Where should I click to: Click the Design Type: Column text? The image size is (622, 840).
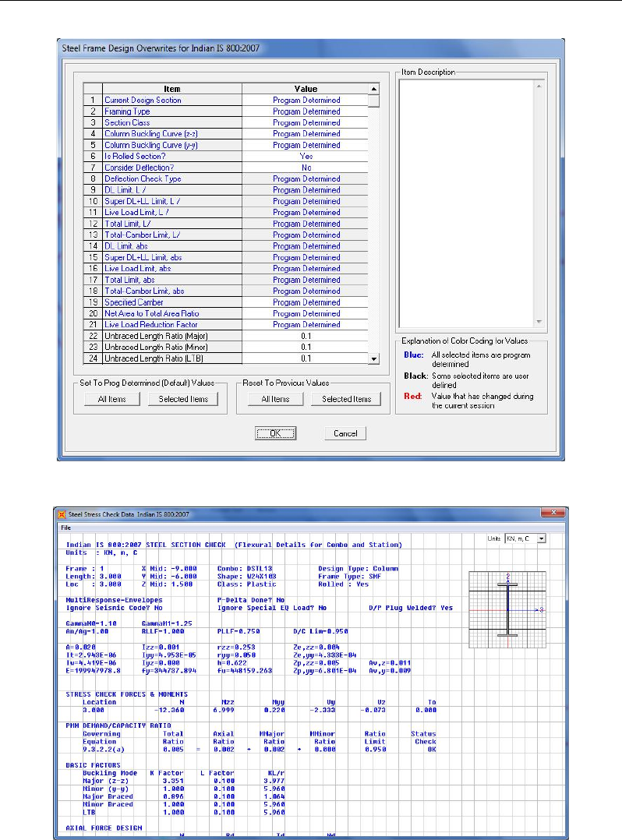[x=358, y=569]
